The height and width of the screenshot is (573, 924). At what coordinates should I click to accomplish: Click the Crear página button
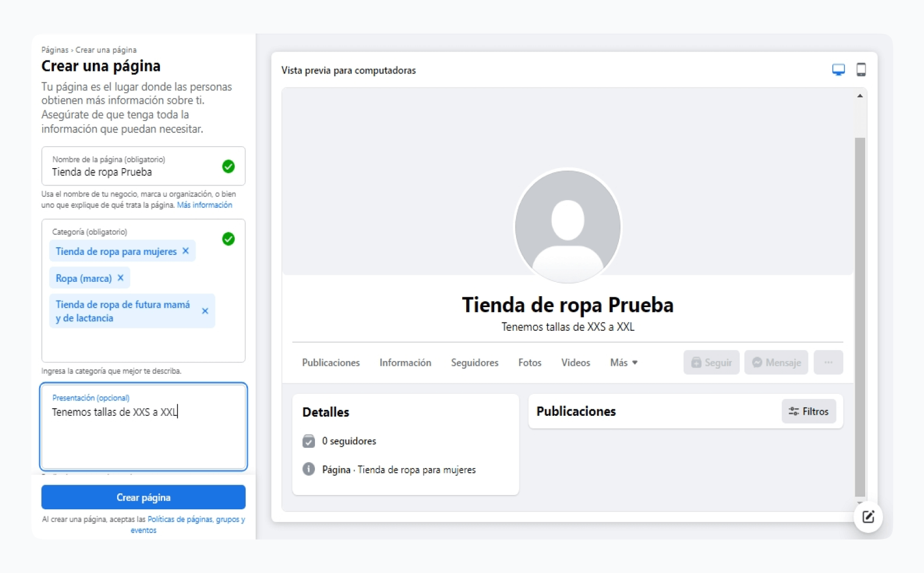(143, 497)
